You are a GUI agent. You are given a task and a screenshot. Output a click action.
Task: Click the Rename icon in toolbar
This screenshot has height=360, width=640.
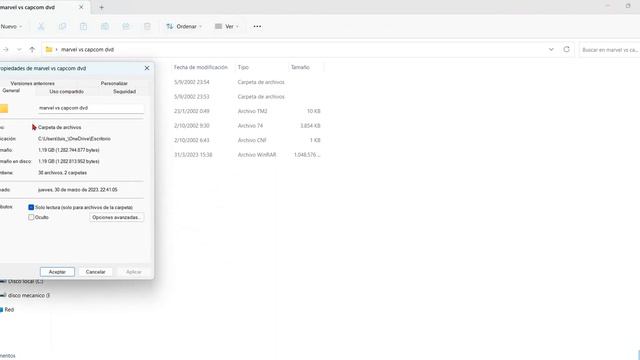click(105, 27)
